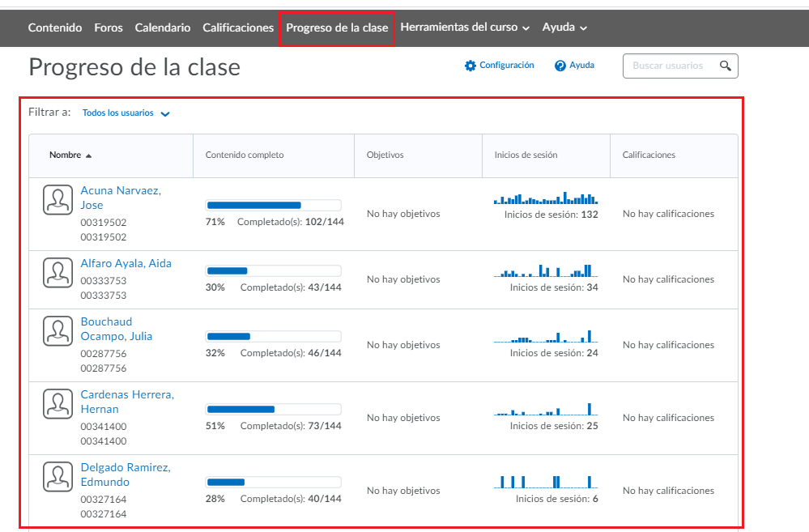Expand the Ayuda navigation dropdown

(564, 28)
